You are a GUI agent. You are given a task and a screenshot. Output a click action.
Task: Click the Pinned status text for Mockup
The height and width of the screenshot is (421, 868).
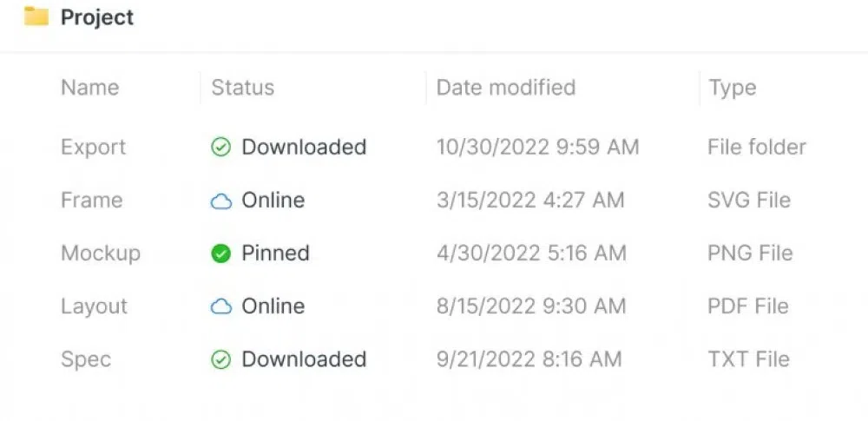point(275,253)
